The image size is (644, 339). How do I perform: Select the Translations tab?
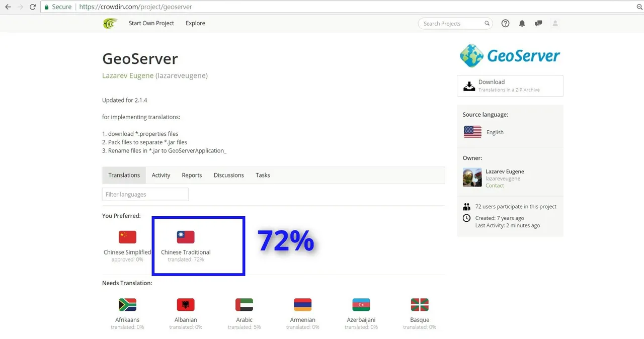pos(124,175)
